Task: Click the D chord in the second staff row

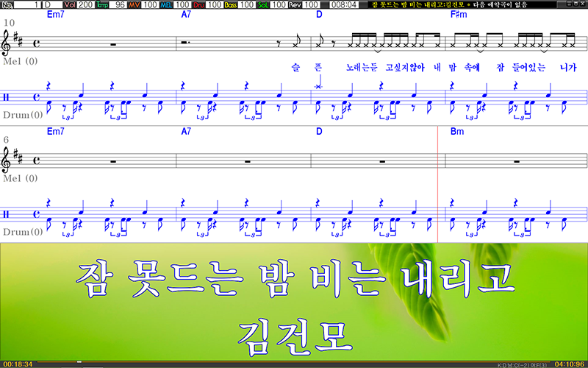Action: 319,132
